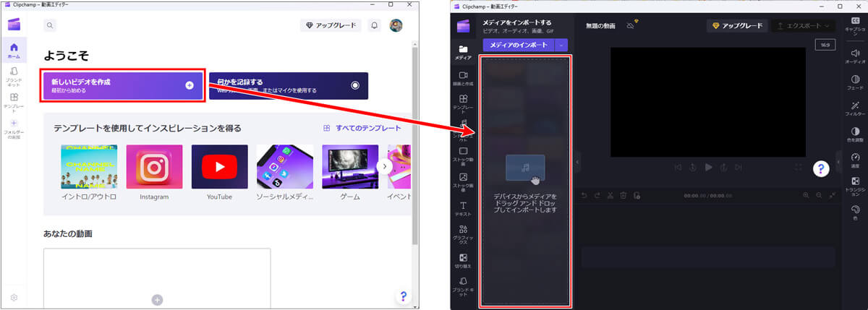Open 切り替え transitions in editor sidebar
Viewport: 868px width, 310px height.
click(x=463, y=261)
